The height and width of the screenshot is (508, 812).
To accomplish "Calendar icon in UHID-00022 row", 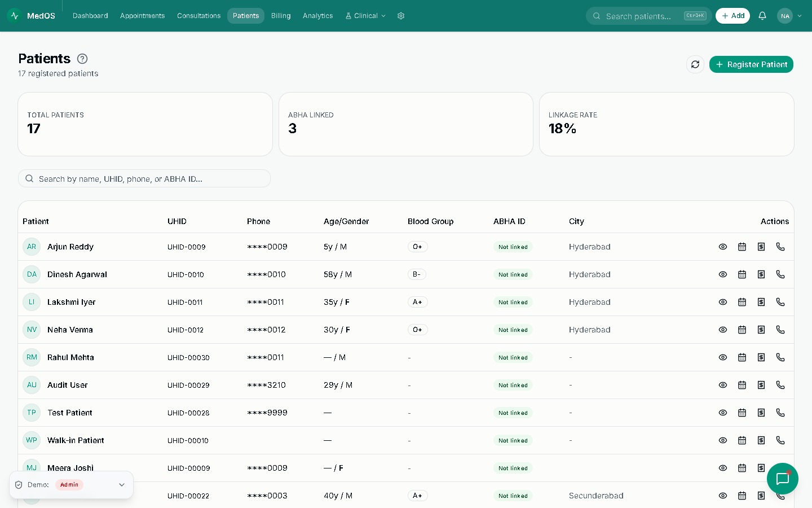I will pos(742,496).
